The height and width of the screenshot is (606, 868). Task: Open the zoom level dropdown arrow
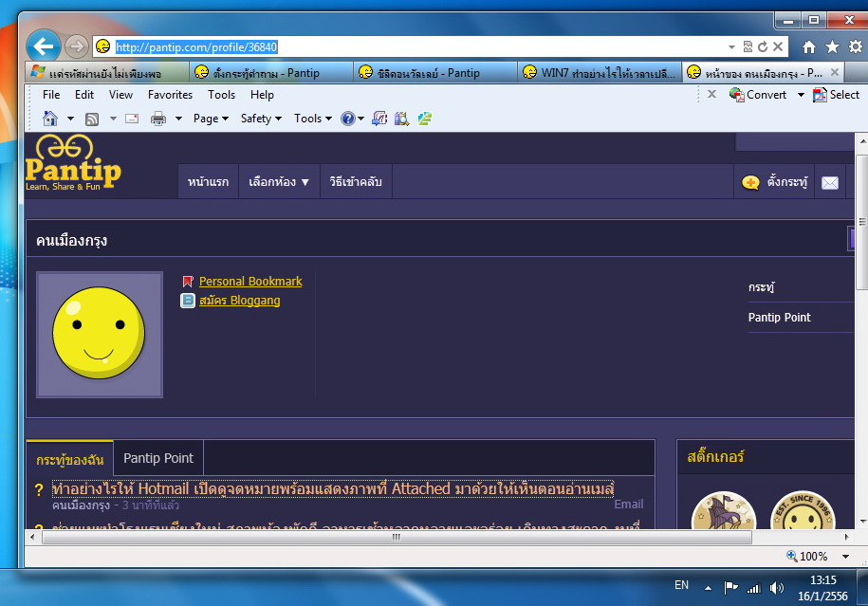click(x=845, y=556)
